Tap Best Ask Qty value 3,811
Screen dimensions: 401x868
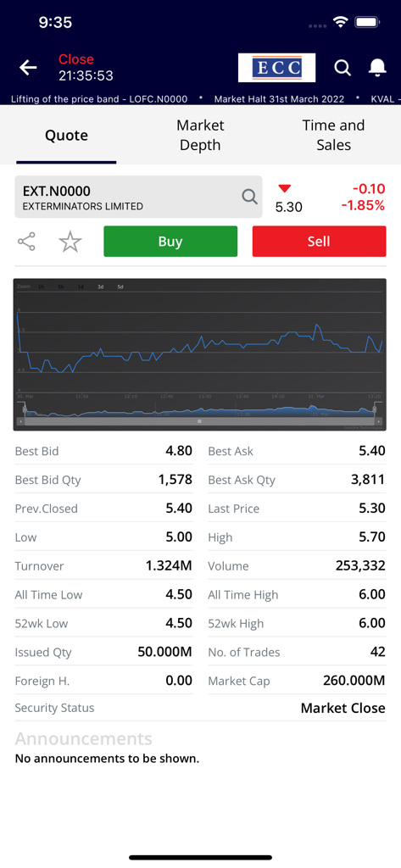368,480
